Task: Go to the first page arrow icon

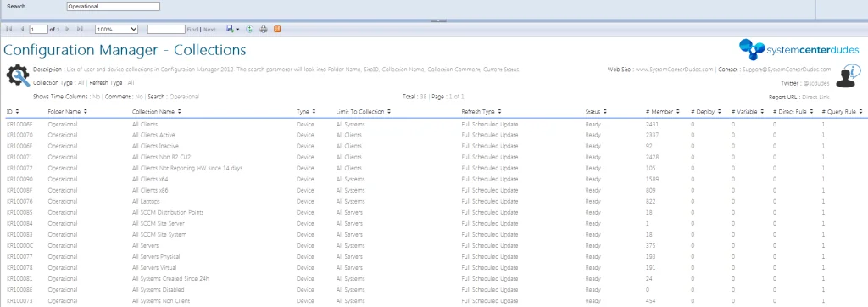Action: (x=9, y=29)
